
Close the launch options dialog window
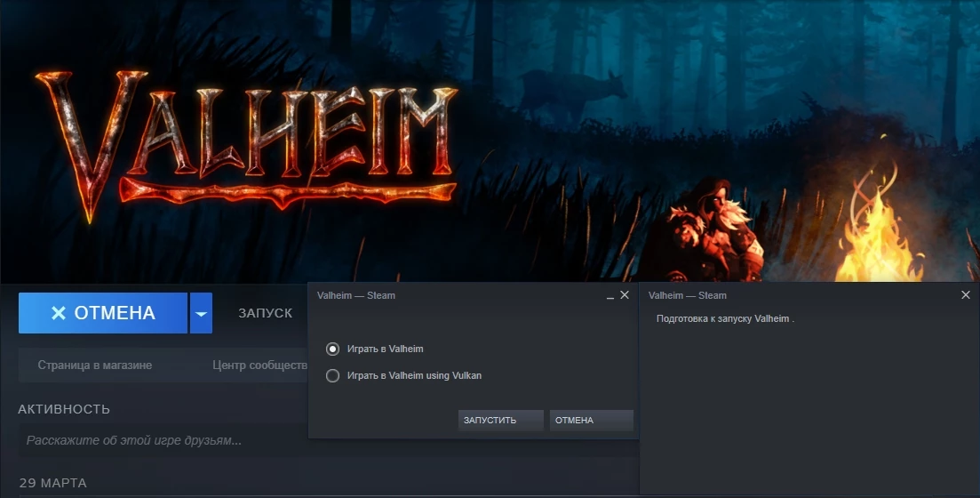pyautogui.click(x=625, y=295)
